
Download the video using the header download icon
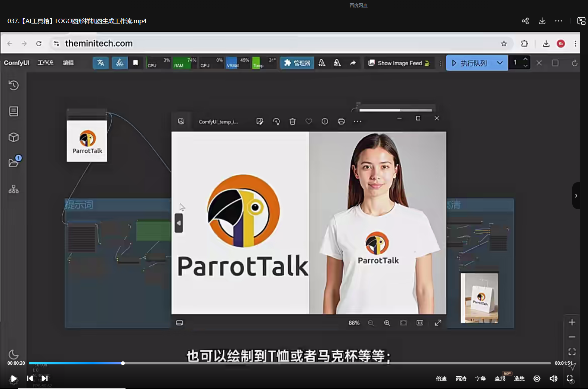pos(542,21)
